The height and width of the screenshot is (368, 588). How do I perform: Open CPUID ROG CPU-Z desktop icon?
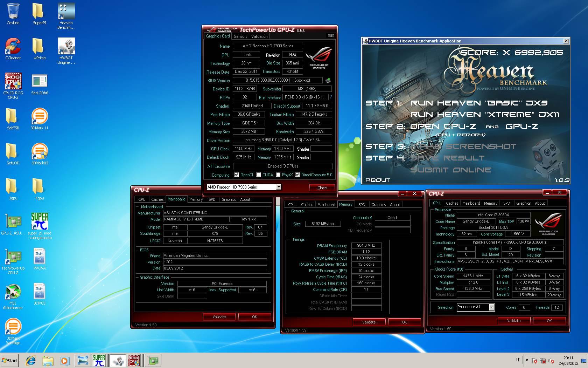coord(13,86)
